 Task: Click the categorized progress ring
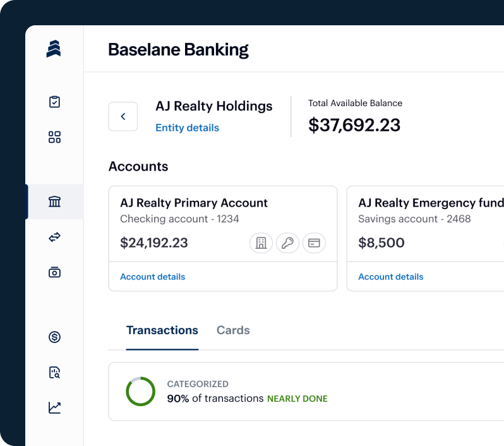click(140, 391)
